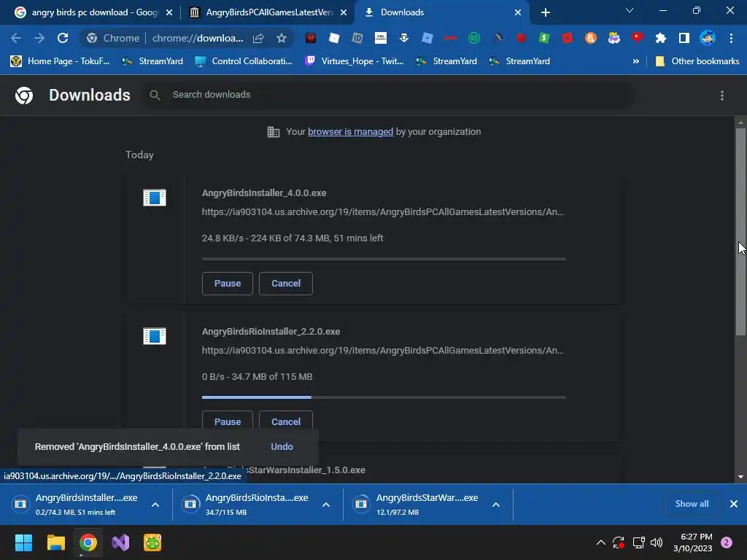This screenshot has height=560, width=747.
Task: Go back to previous page
Action: coord(16,38)
